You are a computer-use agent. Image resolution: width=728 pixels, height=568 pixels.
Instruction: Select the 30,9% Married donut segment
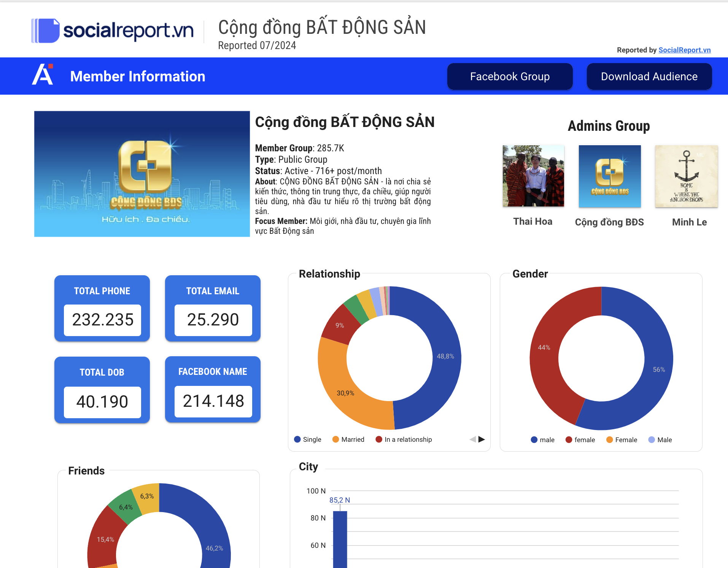click(345, 393)
